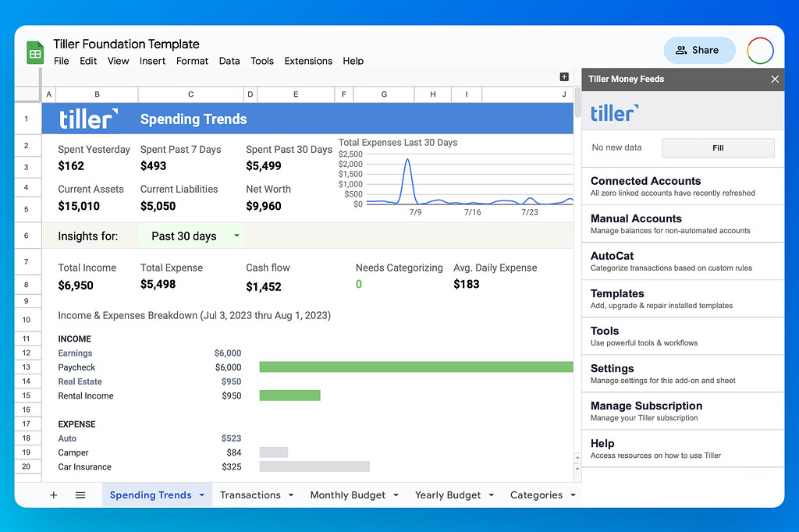Screen dimensions: 799x532
Task: Open the Format menu
Action: coord(192,61)
